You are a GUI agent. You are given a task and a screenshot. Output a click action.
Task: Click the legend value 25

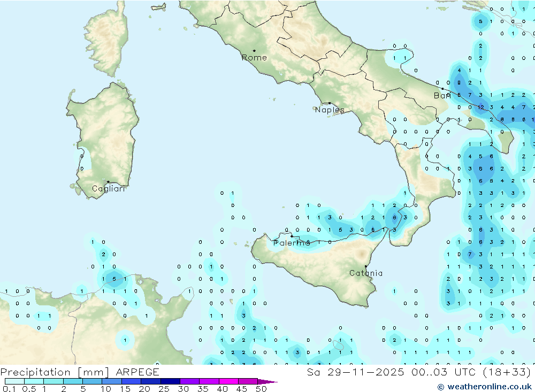click(x=164, y=389)
